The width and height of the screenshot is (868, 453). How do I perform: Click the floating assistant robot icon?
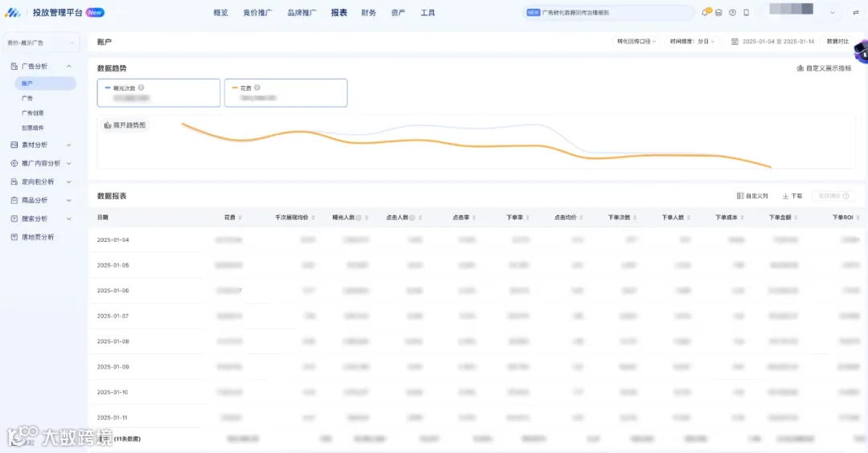[862, 52]
